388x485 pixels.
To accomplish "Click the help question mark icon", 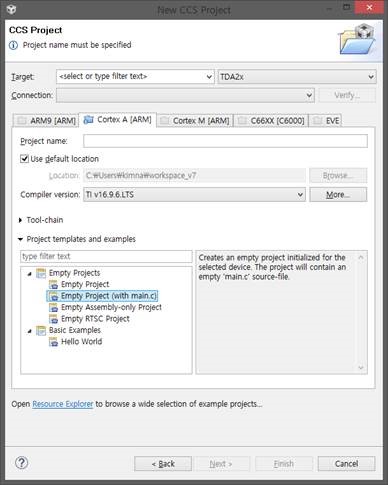I will [22, 463].
